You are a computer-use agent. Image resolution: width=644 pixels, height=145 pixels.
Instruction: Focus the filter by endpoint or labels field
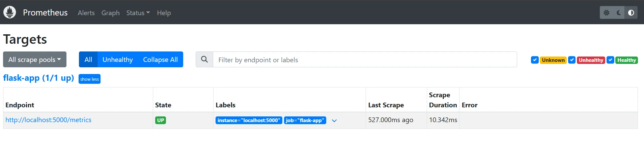[x=365, y=60]
